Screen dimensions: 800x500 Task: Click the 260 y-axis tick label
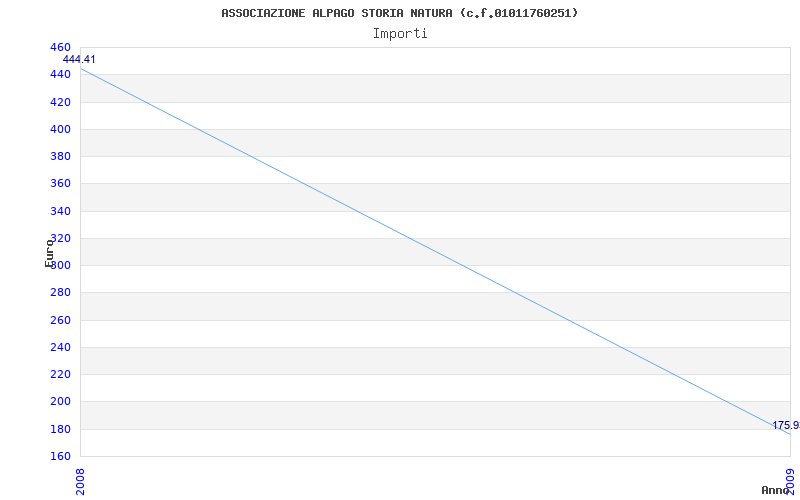click(60, 320)
